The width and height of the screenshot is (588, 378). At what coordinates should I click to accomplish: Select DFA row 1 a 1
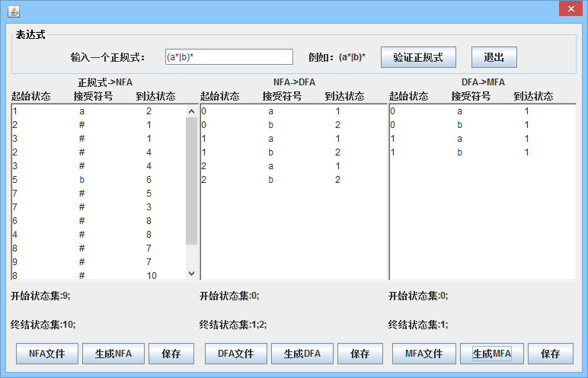click(294, 139)
